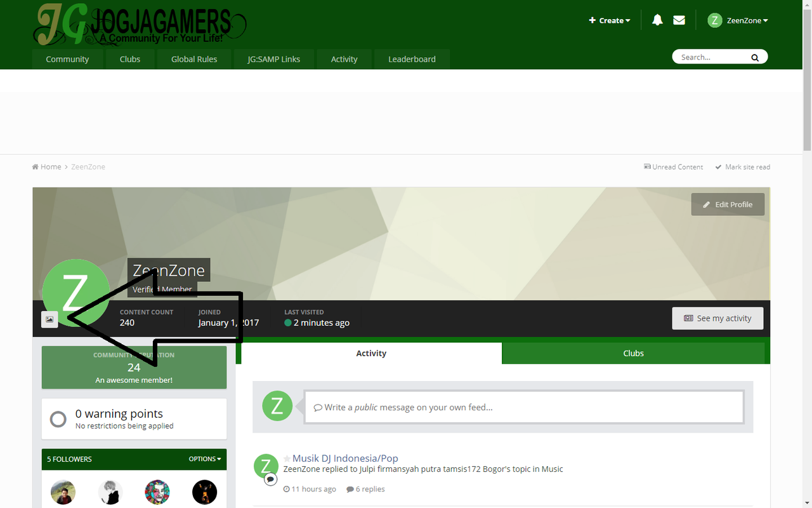Open first follower's avatar
This screenshot has height=508, width=812.
pos(63,492)
